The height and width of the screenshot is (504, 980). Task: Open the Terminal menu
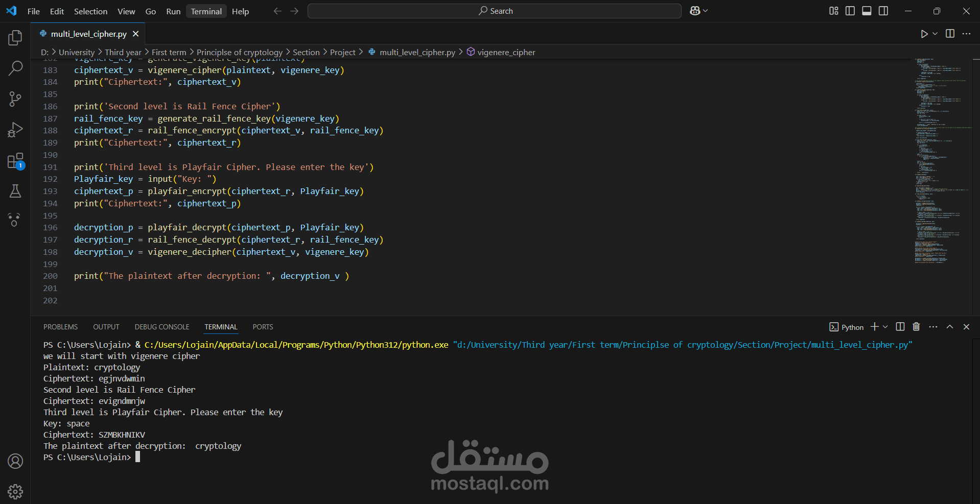206,11
